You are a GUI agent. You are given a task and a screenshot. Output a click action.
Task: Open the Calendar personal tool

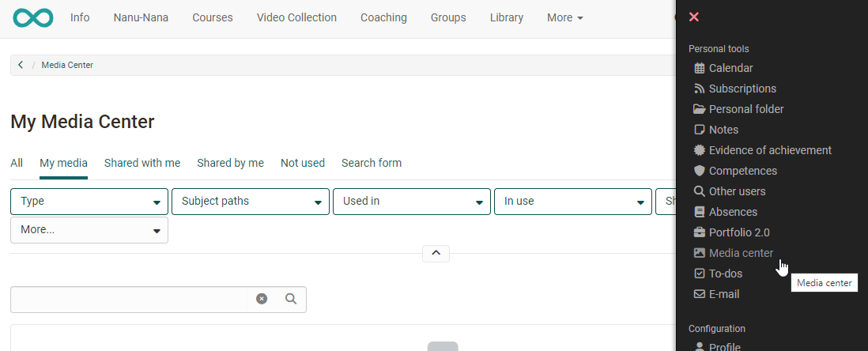(730, 68)
